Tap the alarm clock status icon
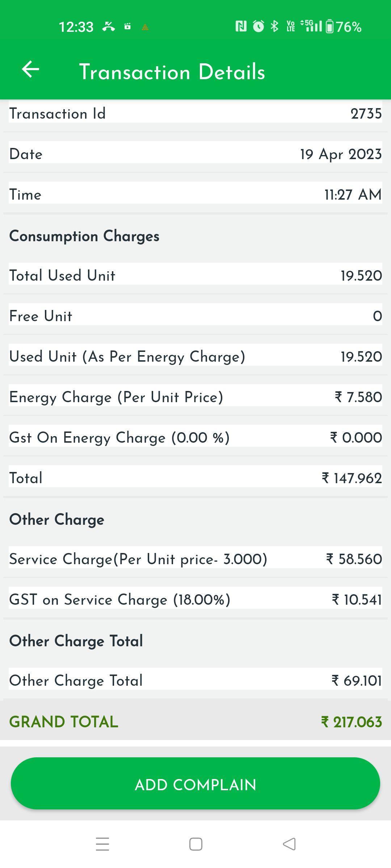 coord(258,26)
